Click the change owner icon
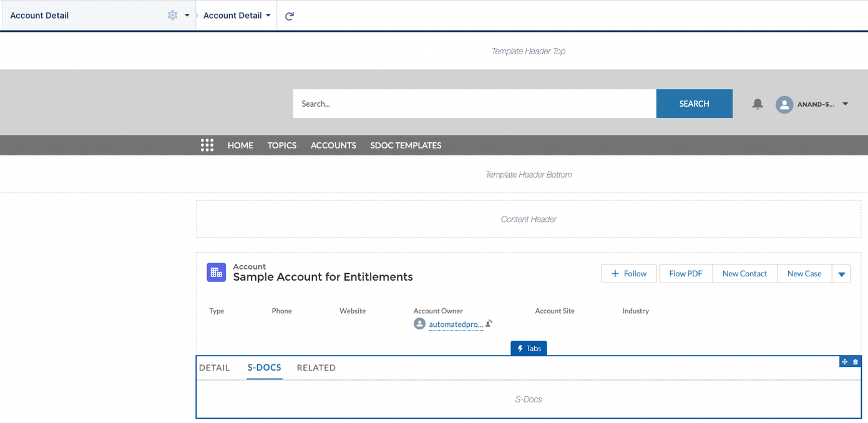The height and width of the screenshot is (423, 868). tap(489, 324)
